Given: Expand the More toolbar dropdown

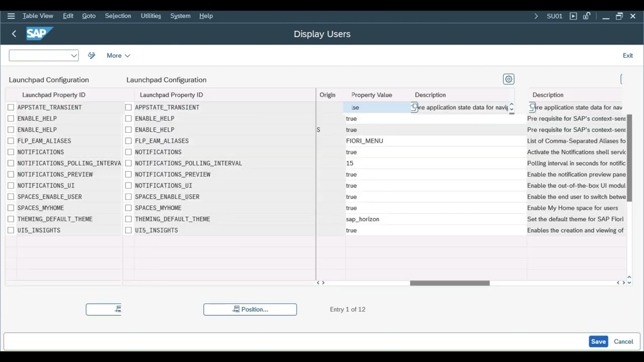Looking at the screenshot, I should pos(119,55).
